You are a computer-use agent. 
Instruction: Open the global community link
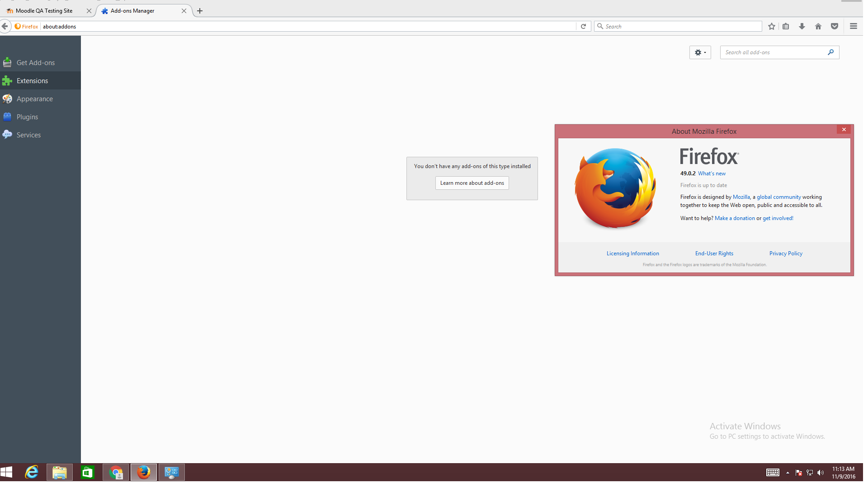click(778, 197)
